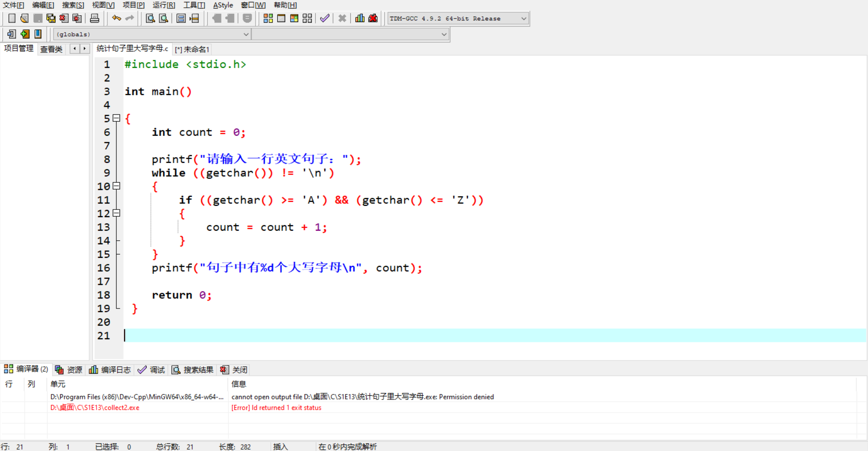Click the 信息 column header
868x451 pixels.
[x=542, y=384]
